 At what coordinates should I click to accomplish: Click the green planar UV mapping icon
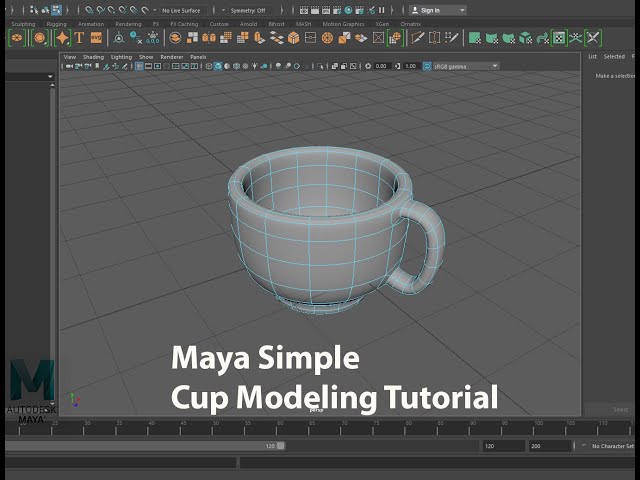(475, 38)
